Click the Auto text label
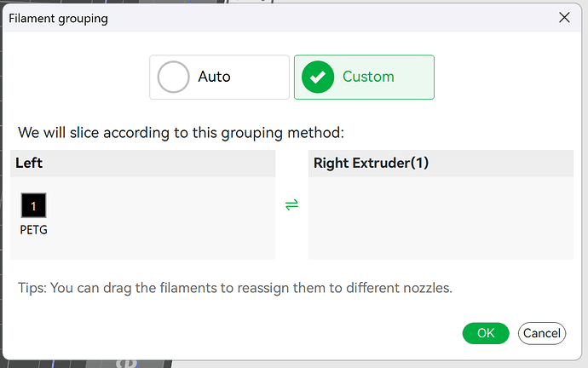This screenshot has width=588, height=368. pyautogui.click(x=214, y=77)
